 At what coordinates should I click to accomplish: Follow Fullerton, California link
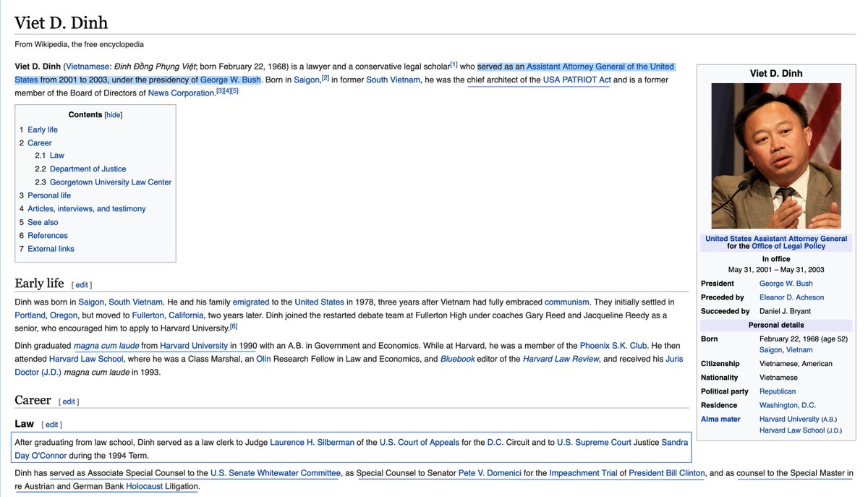point(169,315)
